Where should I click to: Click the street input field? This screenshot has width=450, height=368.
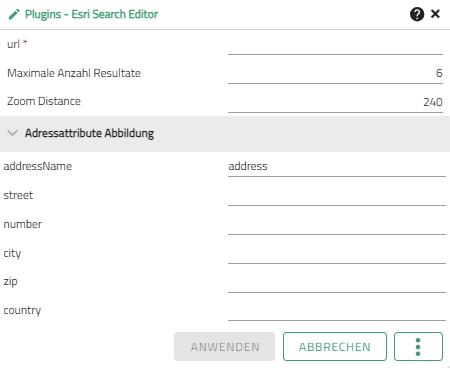tap(337, 196)
